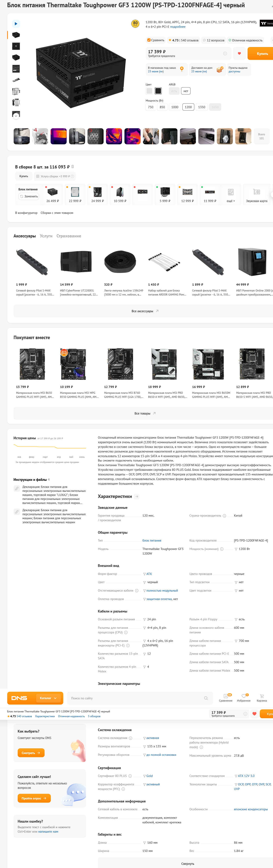Screen dimensions: 273x868
Task: Filter by 24 pin main connector
Action: [x=144, y=619]
